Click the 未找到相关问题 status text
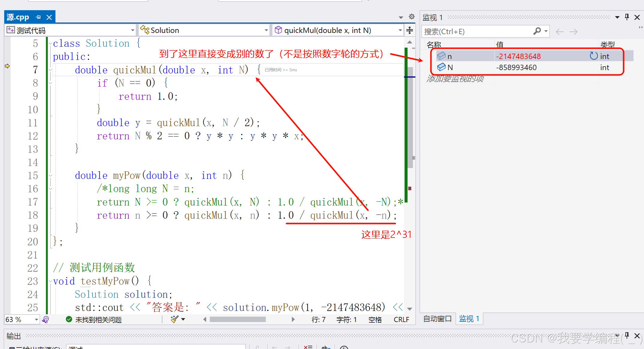Screen dimensions: 644x349 point(98,320)
